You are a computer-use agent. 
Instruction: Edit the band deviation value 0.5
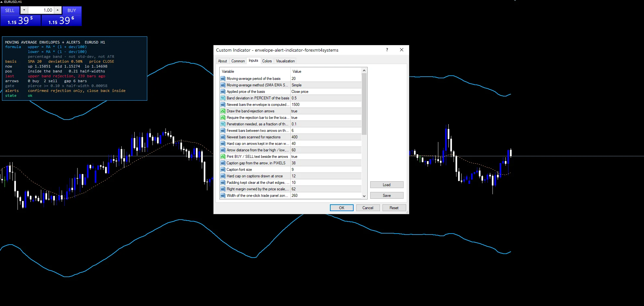coord(326,98)
